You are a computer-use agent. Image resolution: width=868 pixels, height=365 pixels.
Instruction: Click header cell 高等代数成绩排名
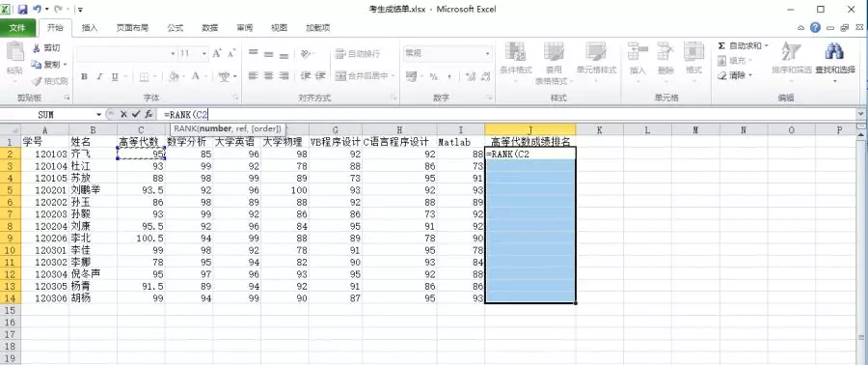[x=529, y=142]
